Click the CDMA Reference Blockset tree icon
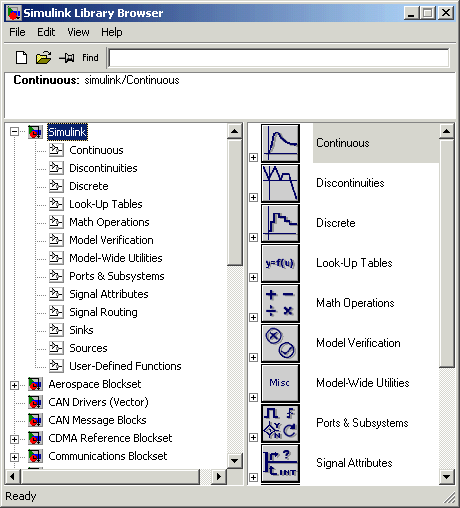This screenshot has width=460, height=508. 35,438
